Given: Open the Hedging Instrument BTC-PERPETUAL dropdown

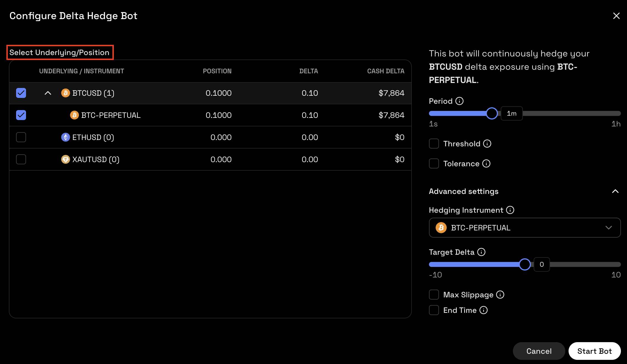Looking at the screenshot, I should 525,228.
